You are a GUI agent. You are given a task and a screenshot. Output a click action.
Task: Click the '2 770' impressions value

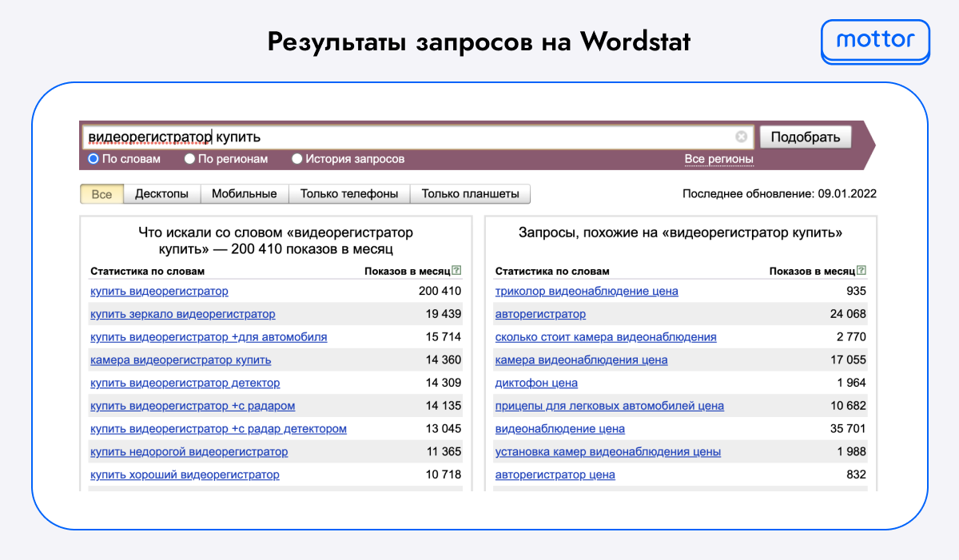pyautogui.click(x=851, y=337)
